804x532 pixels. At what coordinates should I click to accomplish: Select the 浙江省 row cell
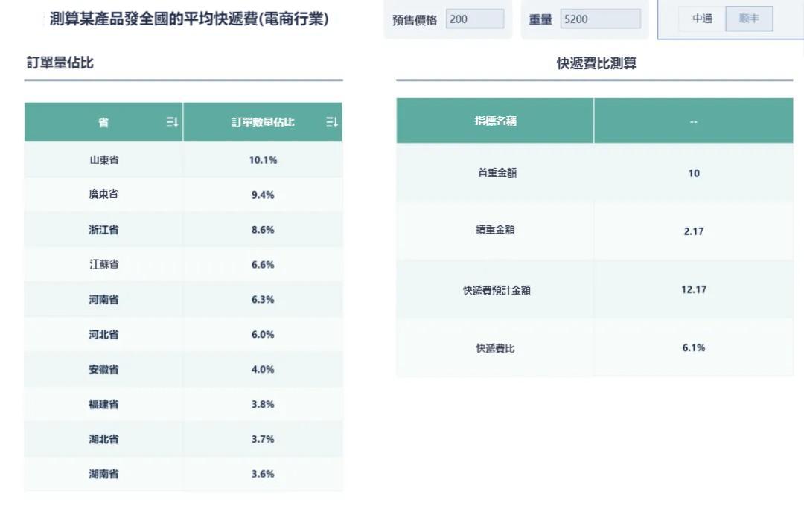click(103, 230)
